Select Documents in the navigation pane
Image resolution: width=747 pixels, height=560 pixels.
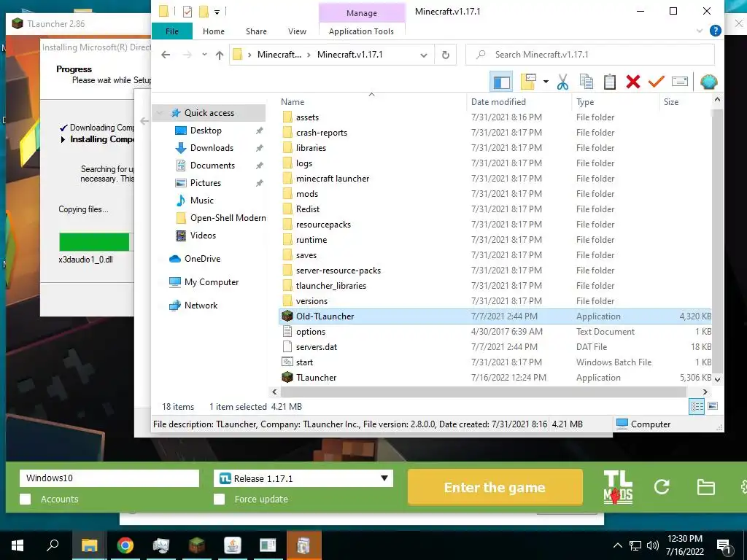(x=212, y=166)
